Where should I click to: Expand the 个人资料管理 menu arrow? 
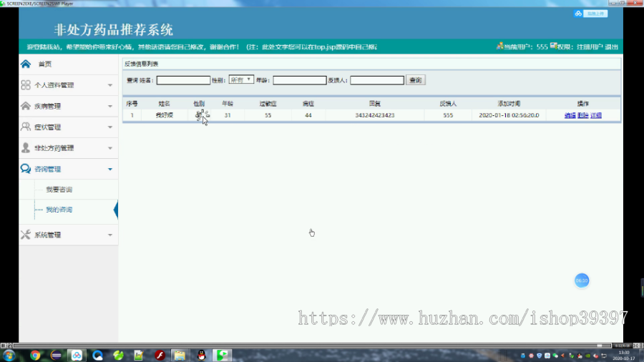(110, 85)
